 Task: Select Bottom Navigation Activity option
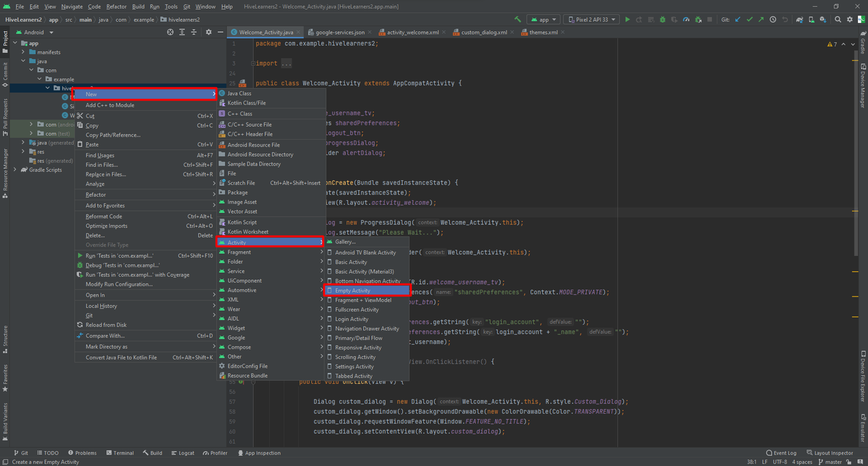pos(367,281)
